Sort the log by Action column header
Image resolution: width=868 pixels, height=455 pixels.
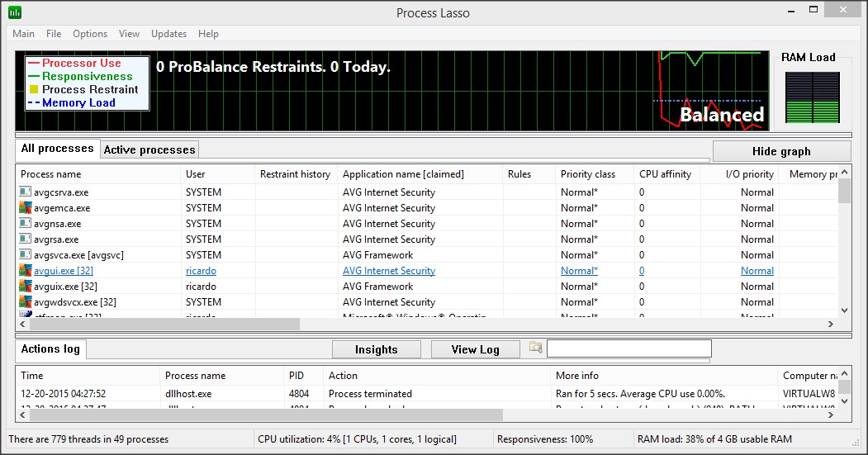tap(437, 375)
